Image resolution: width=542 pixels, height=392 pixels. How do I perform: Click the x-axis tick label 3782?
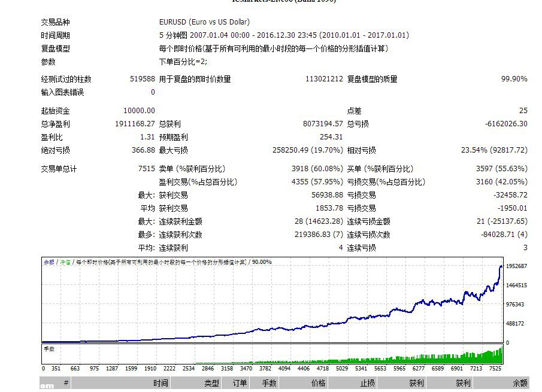[265, 369]
